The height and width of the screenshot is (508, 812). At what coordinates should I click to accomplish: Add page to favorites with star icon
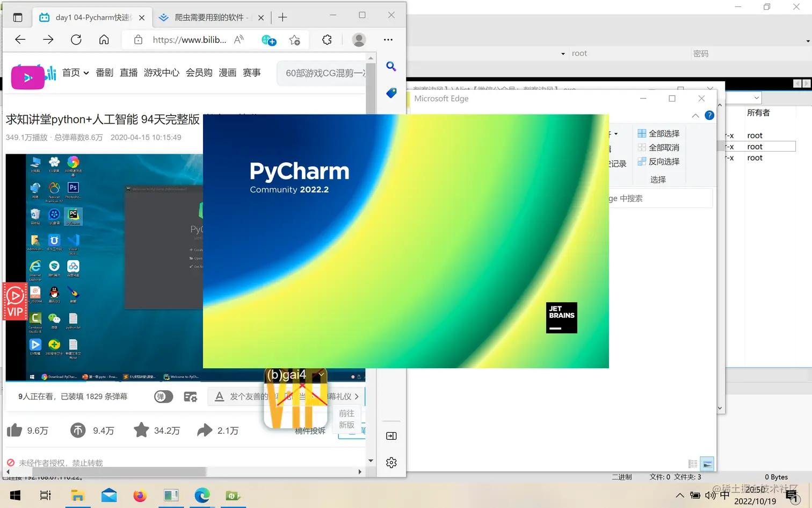point(294,40)
